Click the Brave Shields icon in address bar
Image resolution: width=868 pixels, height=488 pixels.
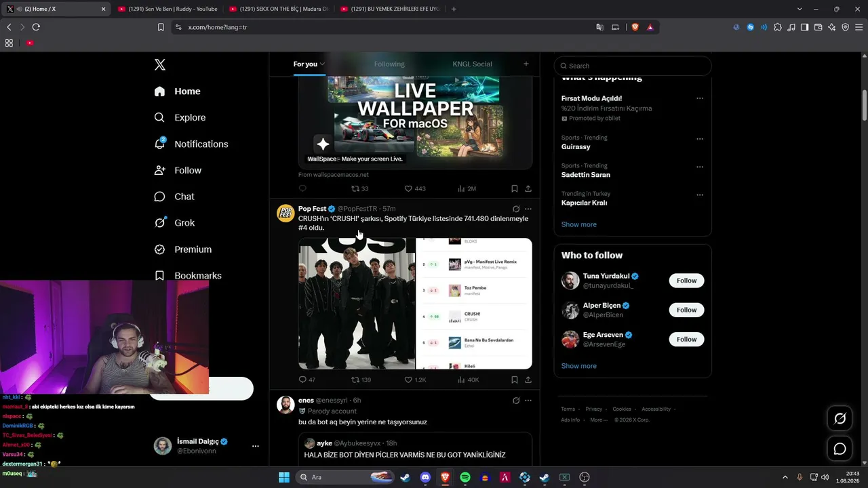tap(635, 27)
